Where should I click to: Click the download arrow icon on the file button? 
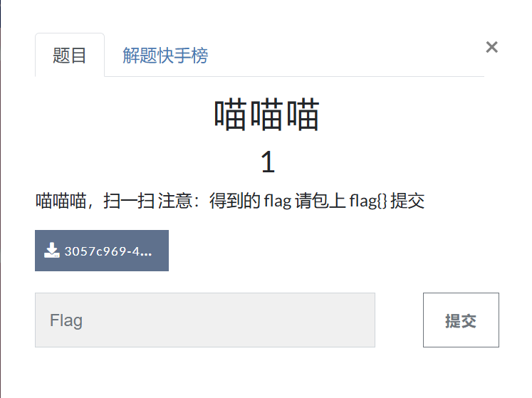click(51, 251)
